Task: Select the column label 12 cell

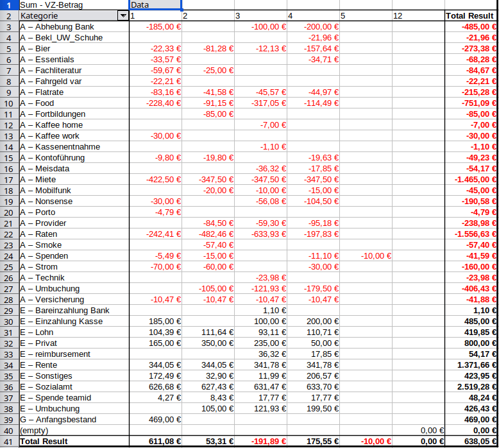Action: (x=418, y=15)
